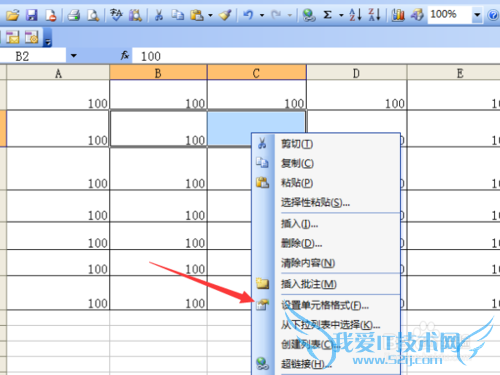
Task: Click the formula bar showing 100
Action: [316, 56]
